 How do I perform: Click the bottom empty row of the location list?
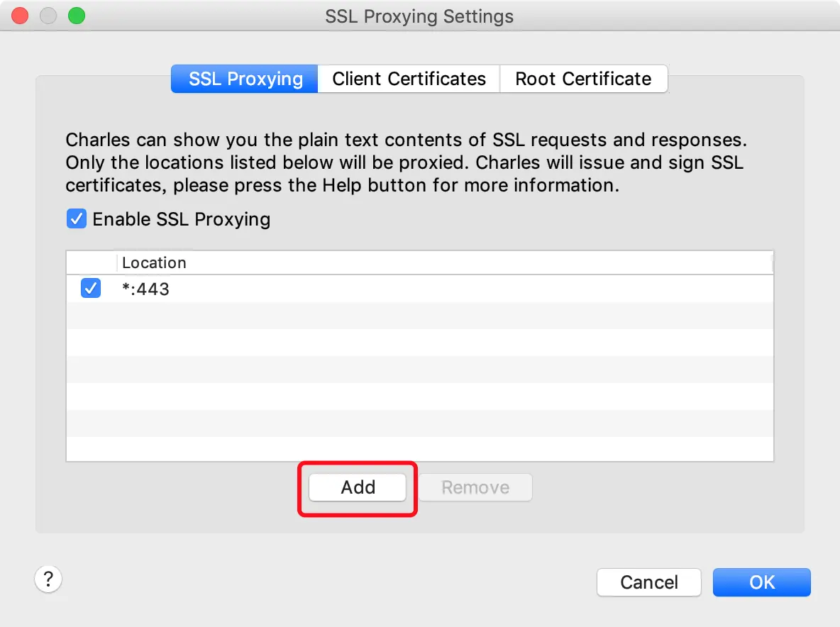[419, 449]
